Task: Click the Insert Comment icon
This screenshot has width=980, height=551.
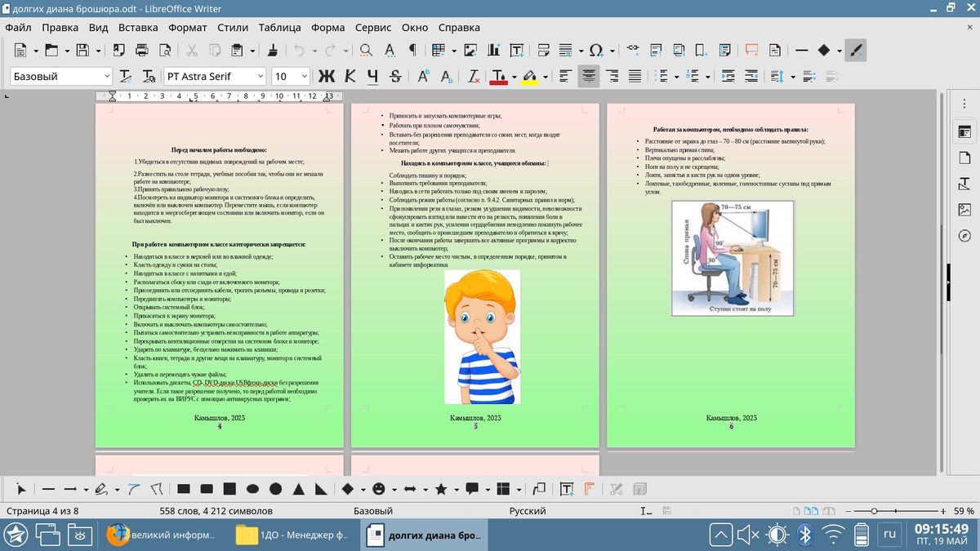Action: pos(751,51)
